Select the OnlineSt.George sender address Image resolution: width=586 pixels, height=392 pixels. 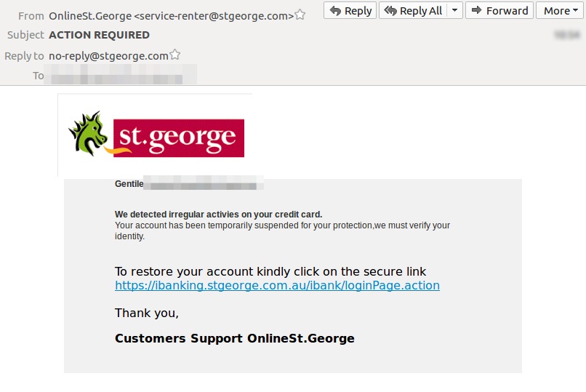(x=171, y=16)
